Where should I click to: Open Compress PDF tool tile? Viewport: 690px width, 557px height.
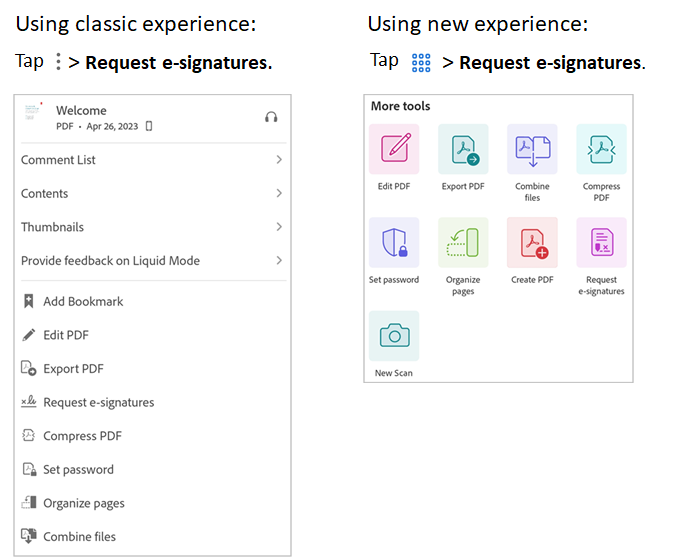[x=601, y=149]
